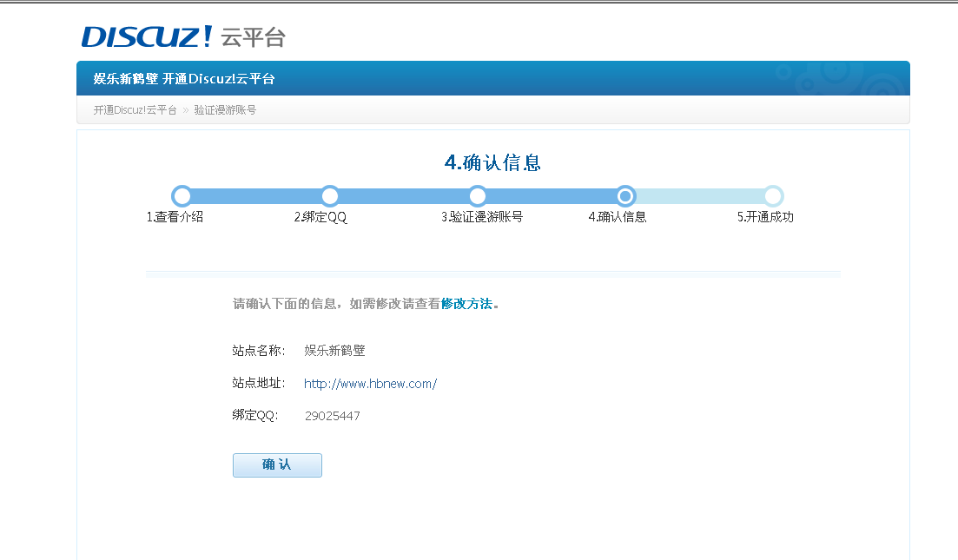The width and height of the screenshot is (958, 560).
Task: Click the bound QQ number 29025447
Action: (333, 416)
